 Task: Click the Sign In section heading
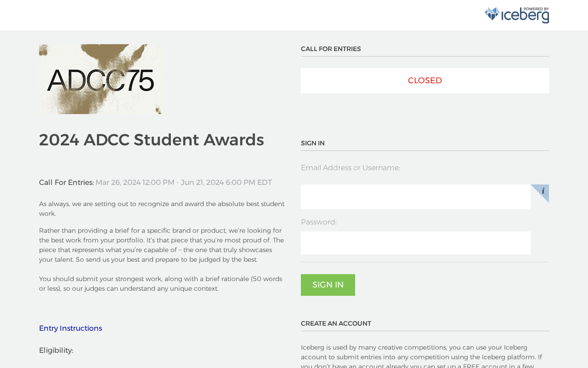pyautogui.click(x=313, y=144)
